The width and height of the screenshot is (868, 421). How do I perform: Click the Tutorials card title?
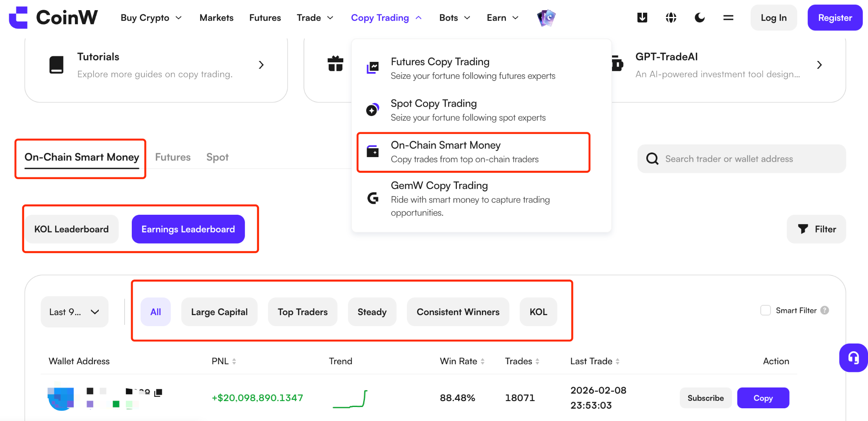pos(98,57)
